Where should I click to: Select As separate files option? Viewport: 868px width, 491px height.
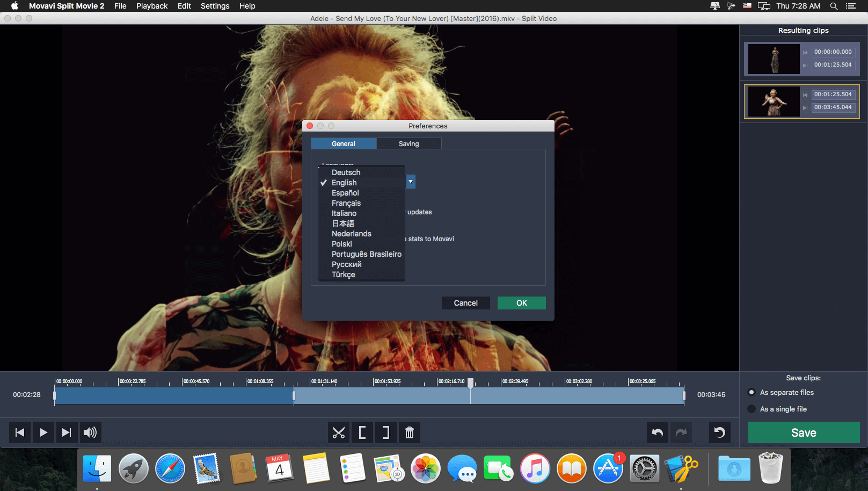click(x=782, y=393)
